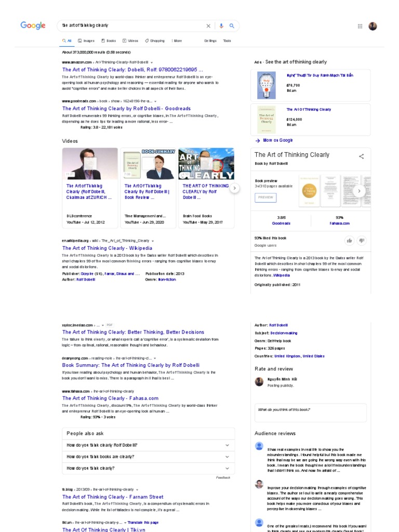
Task: Switch to the Images tab
Action: 86,41
